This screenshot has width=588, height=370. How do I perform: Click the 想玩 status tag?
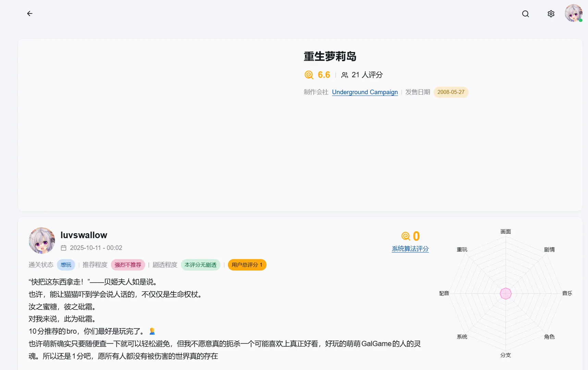click(66, 265)
